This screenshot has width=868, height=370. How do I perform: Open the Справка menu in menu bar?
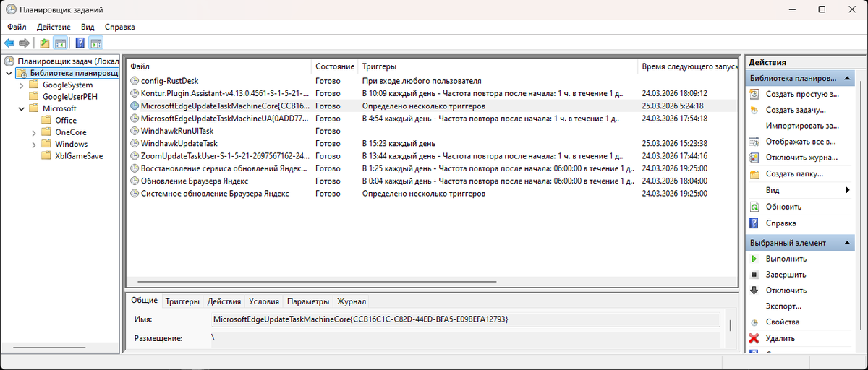pyautogui.click(x=120, y=27)
